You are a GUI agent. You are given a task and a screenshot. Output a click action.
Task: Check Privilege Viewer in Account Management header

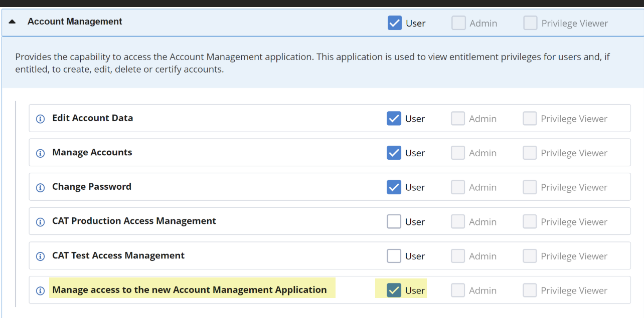[x=530, y=23]
